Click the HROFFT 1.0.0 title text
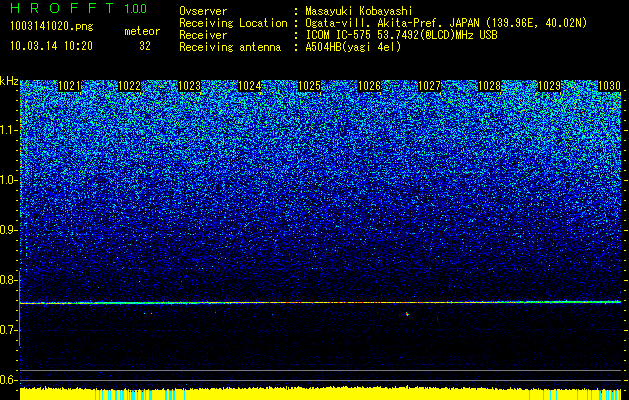Screen dimensions: 629x400 78,8
